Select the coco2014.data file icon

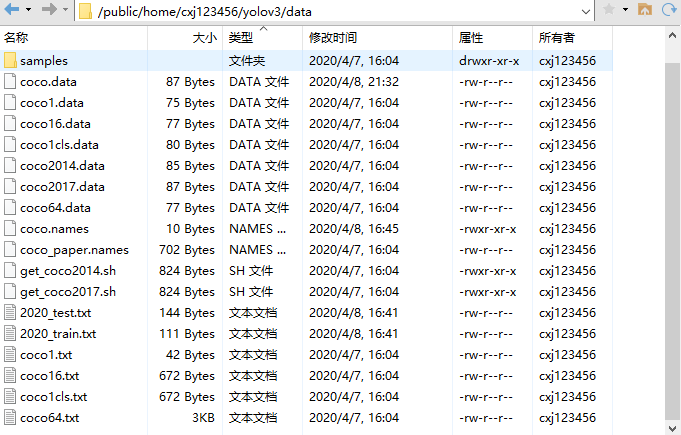10,165
